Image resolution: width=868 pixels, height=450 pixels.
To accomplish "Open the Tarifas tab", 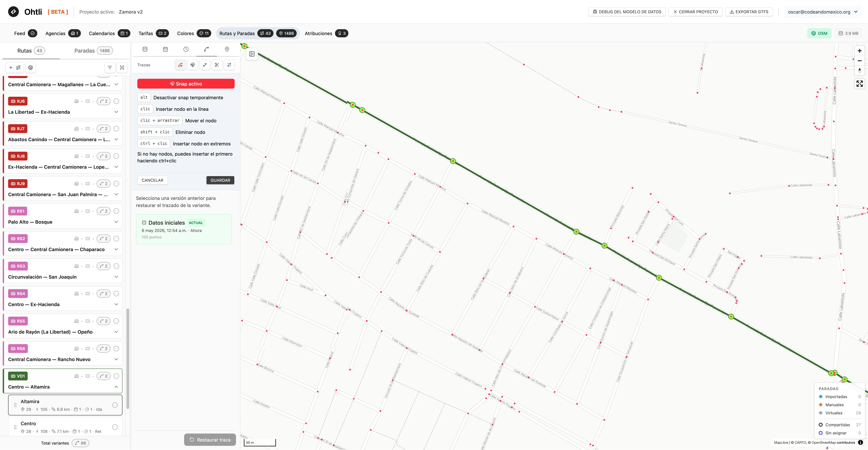I will (x=153, y=33).
